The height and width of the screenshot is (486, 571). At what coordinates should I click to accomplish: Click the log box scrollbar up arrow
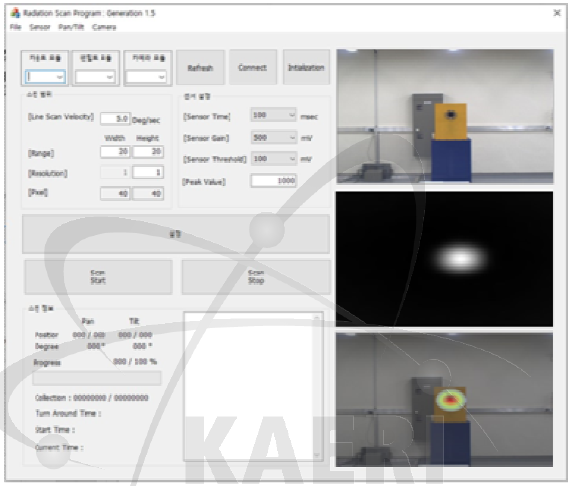[x=317, y=319]
